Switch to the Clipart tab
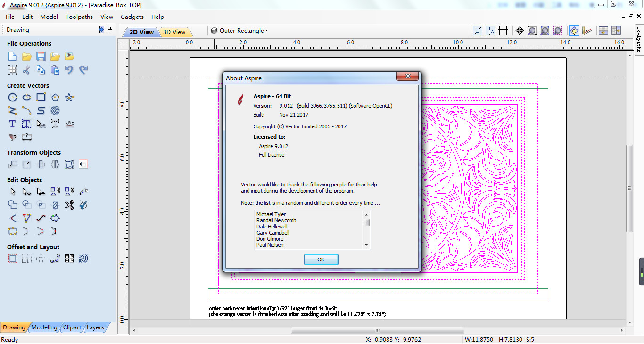 pyautogui.click(x=72, y=327)
